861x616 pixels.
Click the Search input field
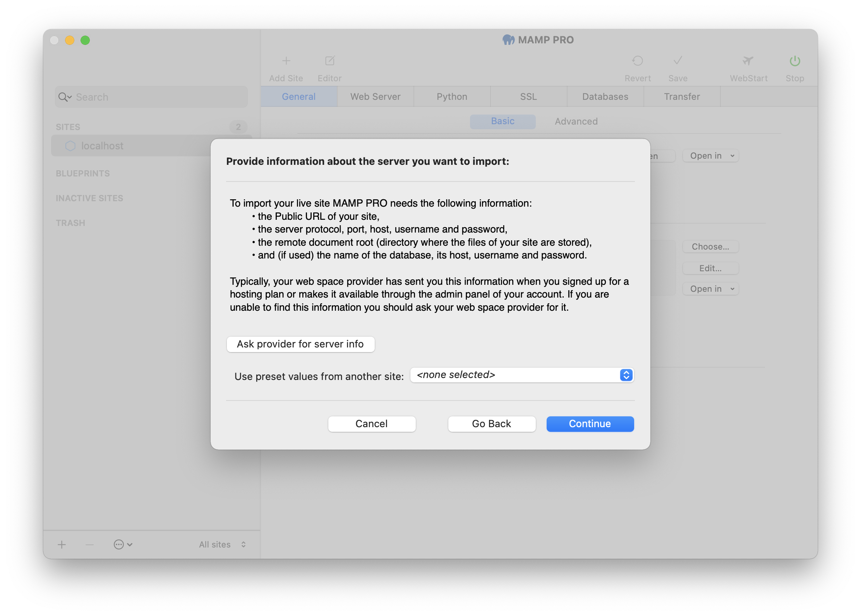pyautogui.click(x=151, y=97)
